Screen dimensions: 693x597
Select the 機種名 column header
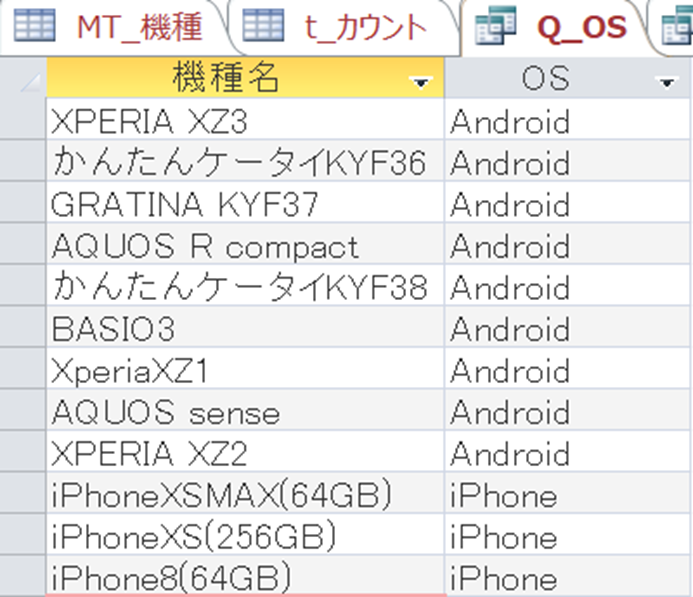[228, 79]
